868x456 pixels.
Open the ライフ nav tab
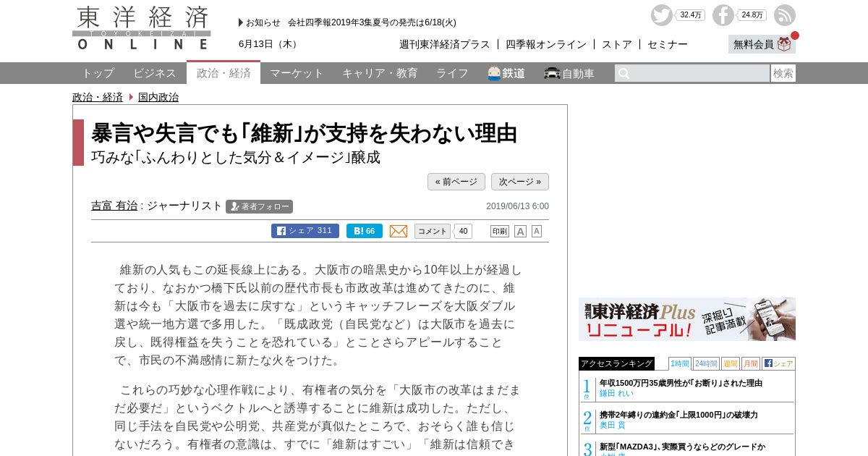pyautogui.click(x=452, y=73)
